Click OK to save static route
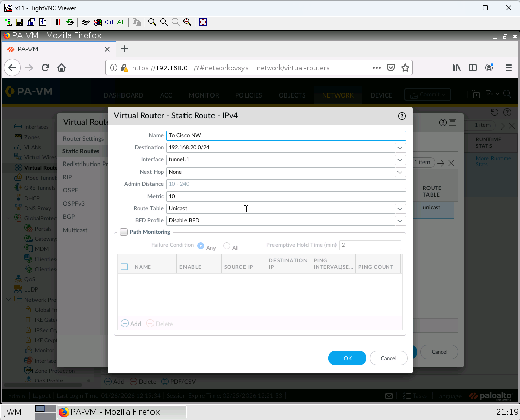 point(347,358)
